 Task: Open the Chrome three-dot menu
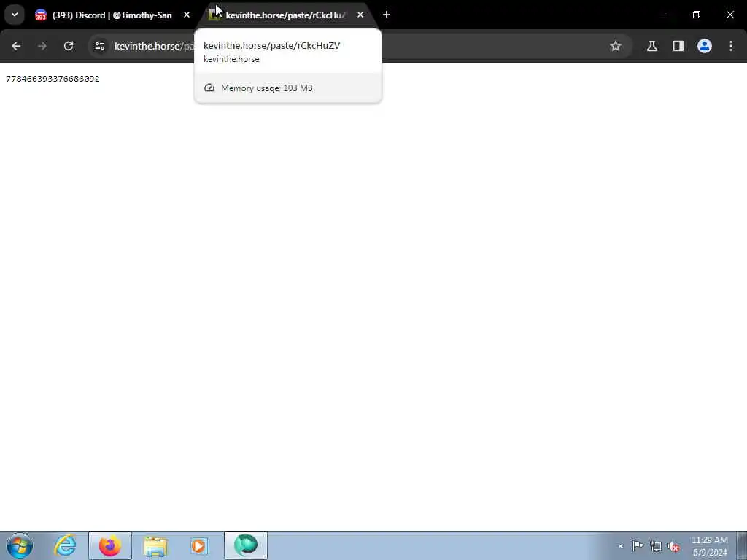731,46
